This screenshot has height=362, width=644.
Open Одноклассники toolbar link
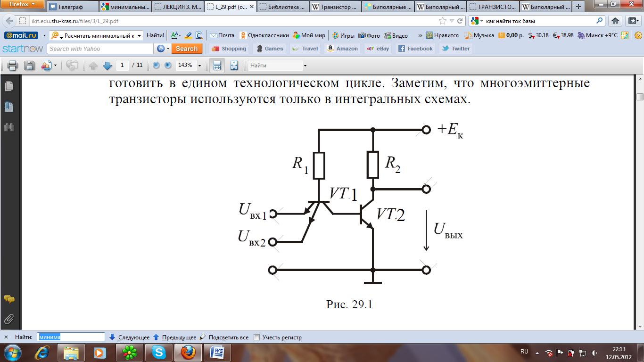point(264,35)
